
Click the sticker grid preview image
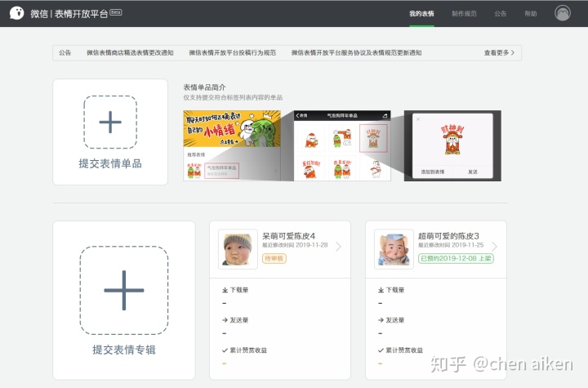point(342,145)
